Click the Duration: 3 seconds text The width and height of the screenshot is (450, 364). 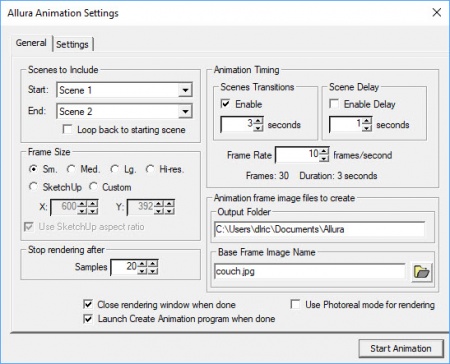(338, 176)
